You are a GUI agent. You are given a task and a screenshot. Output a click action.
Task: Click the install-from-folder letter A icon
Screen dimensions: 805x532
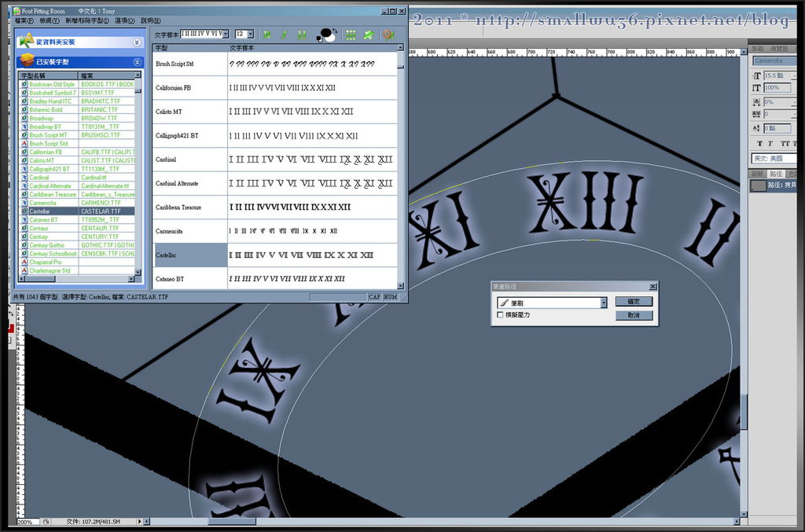(26, 41)
